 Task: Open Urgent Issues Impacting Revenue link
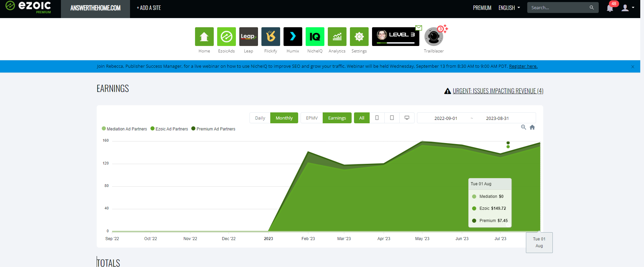(x=498, y=91)
